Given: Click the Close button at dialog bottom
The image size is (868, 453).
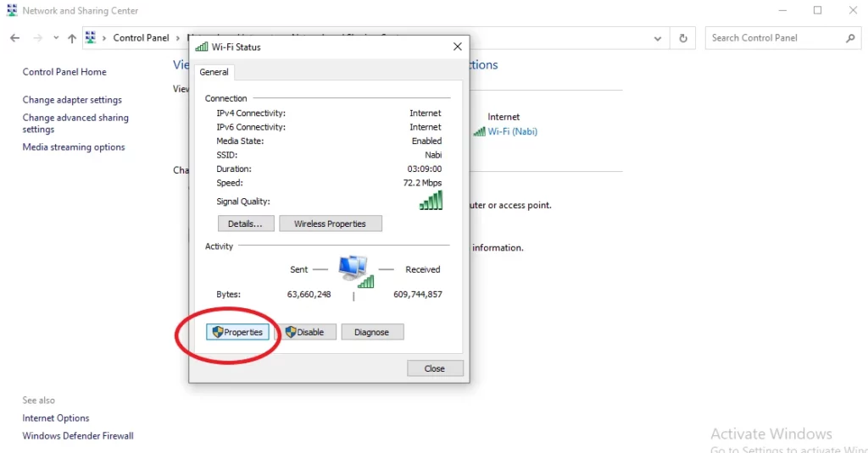Looking at the screenshot, I should point(435,368).
